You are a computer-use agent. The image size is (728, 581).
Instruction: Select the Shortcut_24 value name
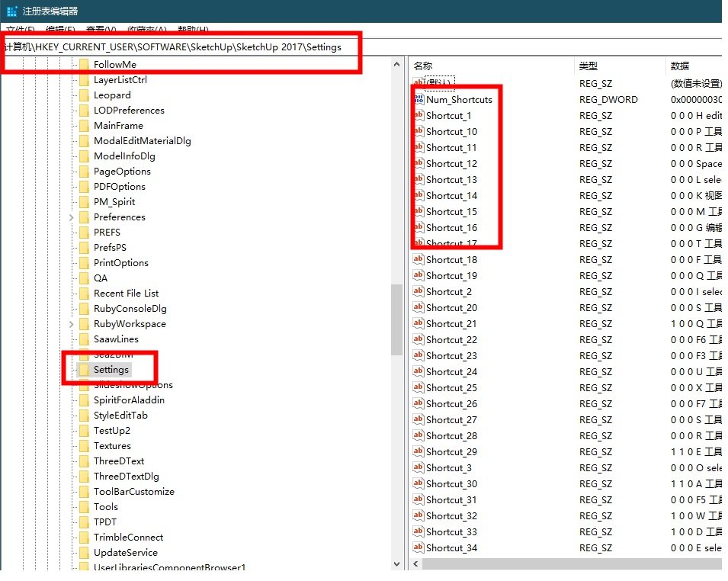pos(452,372)
